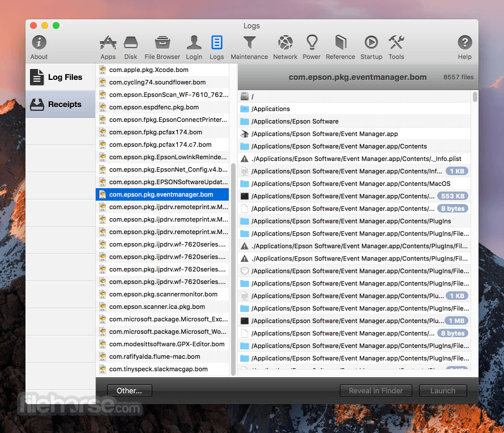This screenshot has height=433, width=504.
Task: Click the 553 KB size badge
Action: 452,196
